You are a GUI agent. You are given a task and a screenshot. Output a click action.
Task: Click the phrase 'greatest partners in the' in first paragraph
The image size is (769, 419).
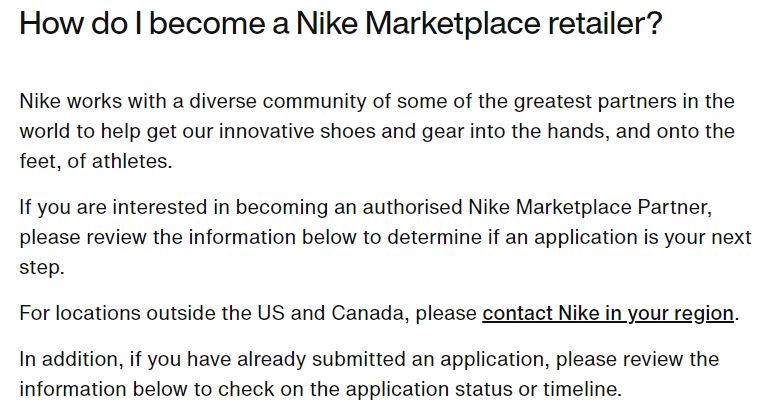(x=624, y=102)
